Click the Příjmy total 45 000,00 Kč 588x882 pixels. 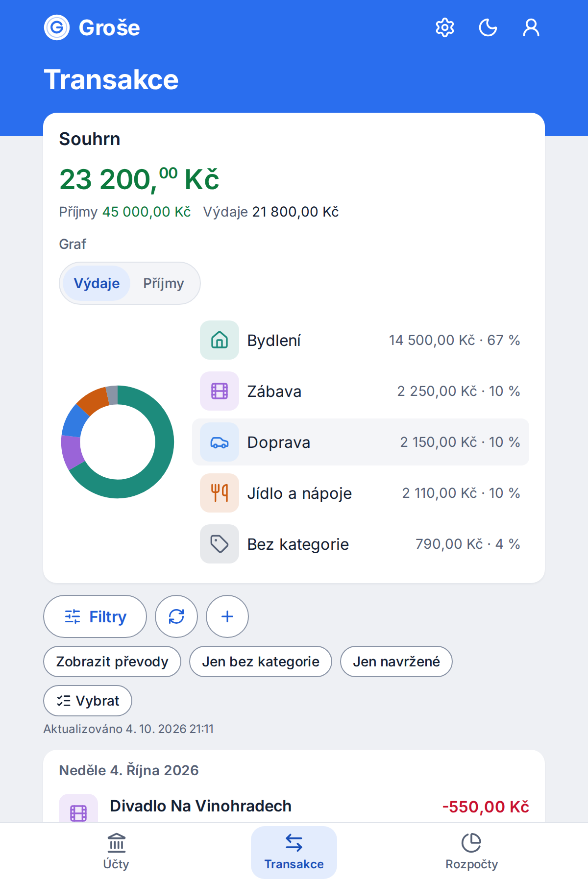[147, 212]
